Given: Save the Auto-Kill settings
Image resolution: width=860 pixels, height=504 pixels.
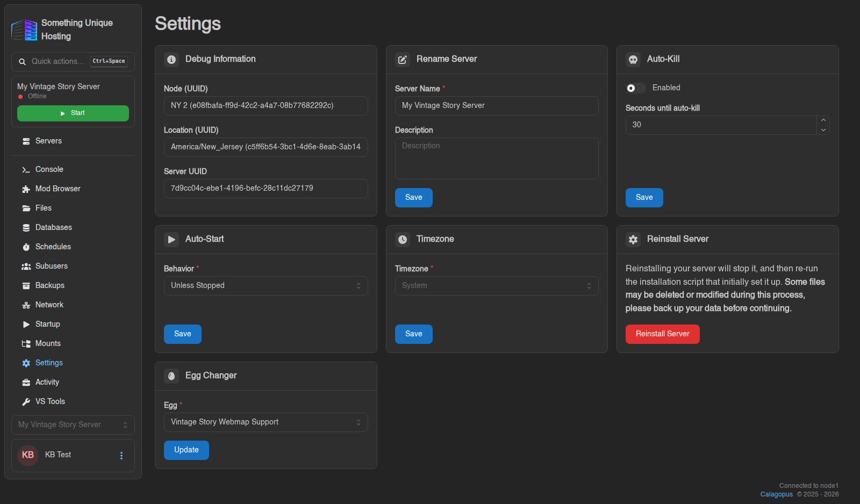Looking at the screenshot, I should (644, 198).
